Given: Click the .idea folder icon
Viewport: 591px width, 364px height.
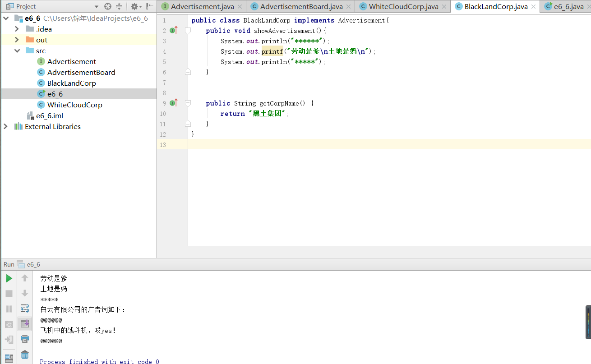Looking at the screenshot, I should pyautogui.click(x=30, y=29).
